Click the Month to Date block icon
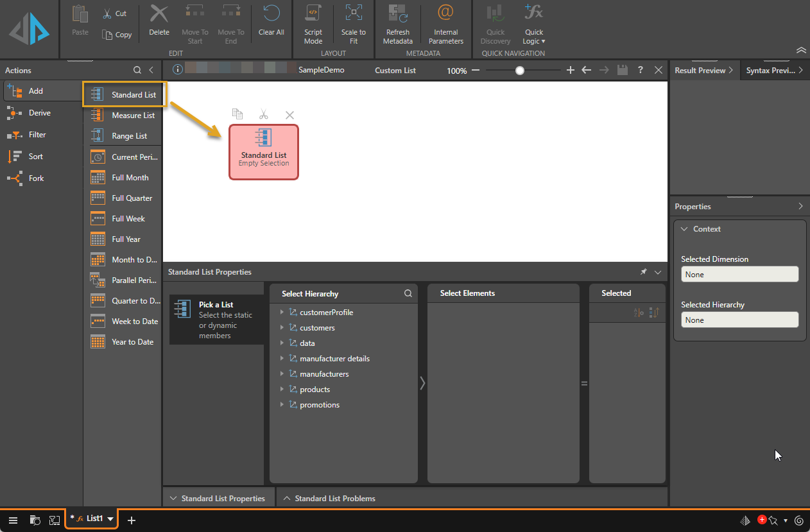This screenshot has width=810, height=532. click(98, 260)
